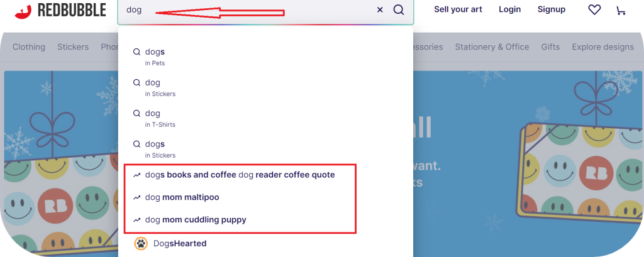
Task: Open the favorites heart icon
Action: (x=594, y=9)
